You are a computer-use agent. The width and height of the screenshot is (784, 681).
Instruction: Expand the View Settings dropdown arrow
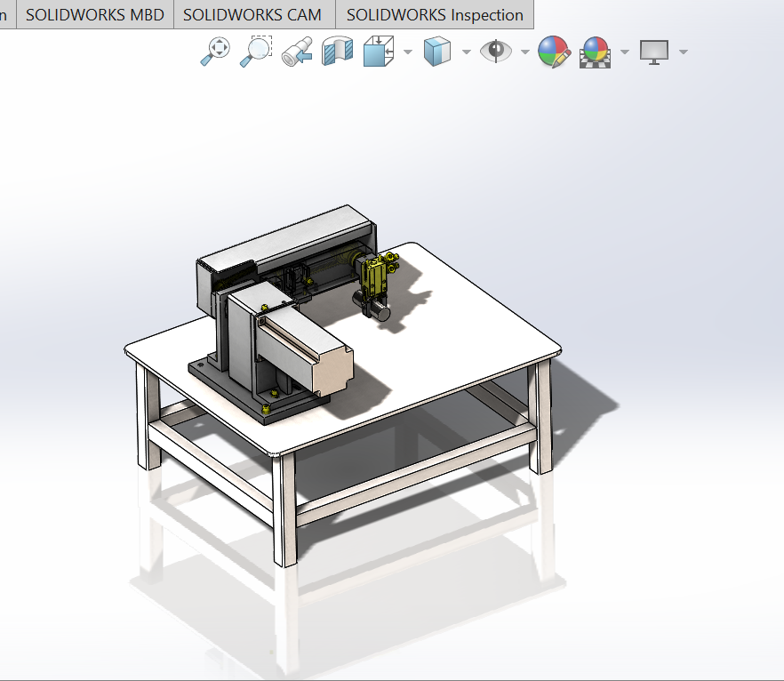pyautogui.click(x=684, y=52)
